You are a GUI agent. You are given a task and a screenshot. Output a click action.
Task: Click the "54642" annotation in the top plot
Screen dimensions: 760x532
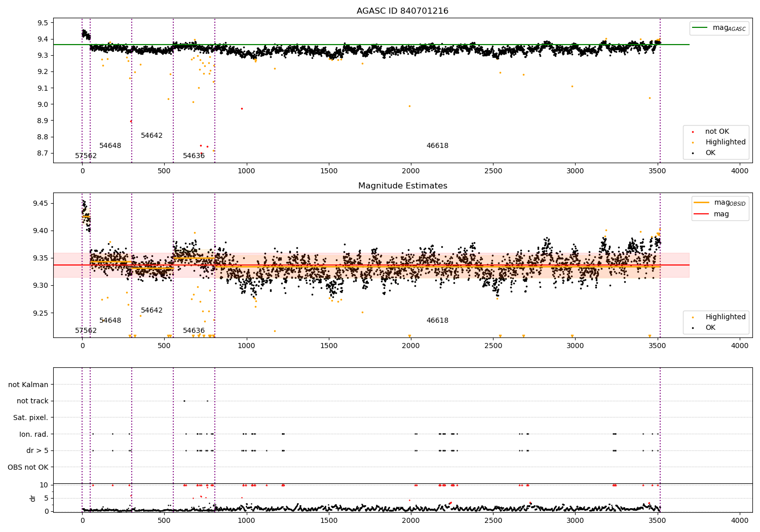click(x=152, y=136)
